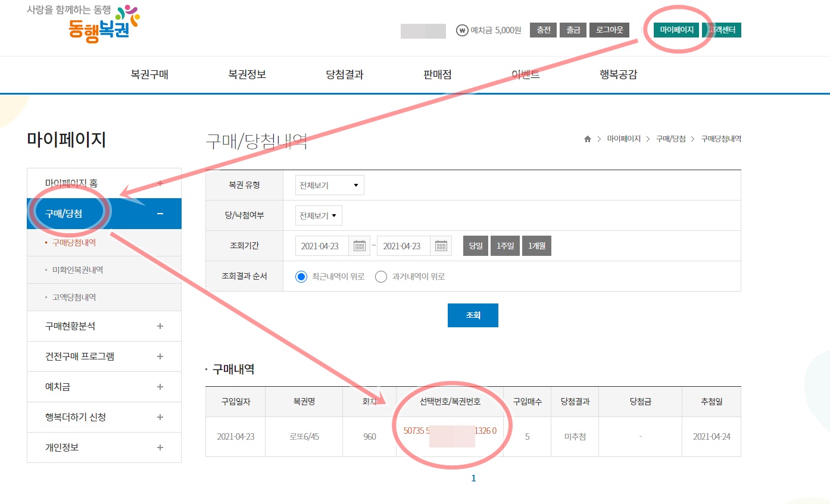This screenshot has width=830, height=504.
Task: Click the won deposit icon
Action: 461,30
